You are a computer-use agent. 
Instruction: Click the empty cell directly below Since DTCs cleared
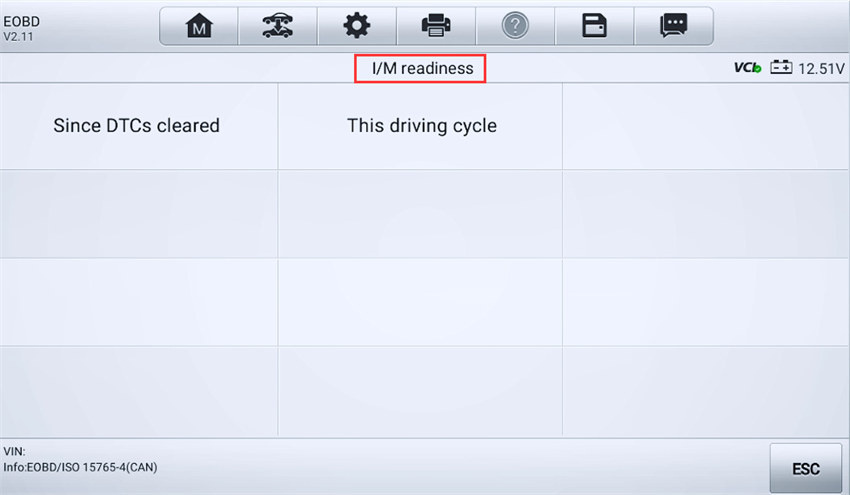[x=138, y=214]
